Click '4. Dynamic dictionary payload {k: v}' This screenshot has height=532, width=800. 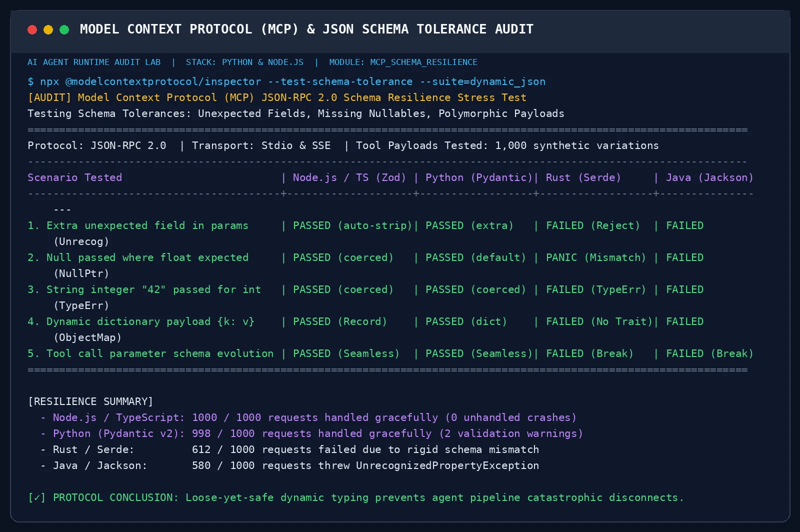coord(141,321)
